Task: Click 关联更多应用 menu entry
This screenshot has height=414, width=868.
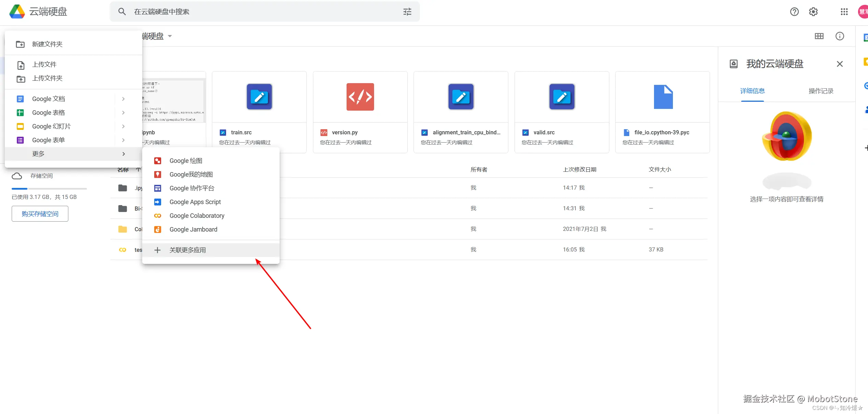Action: (x=188, y=250)
